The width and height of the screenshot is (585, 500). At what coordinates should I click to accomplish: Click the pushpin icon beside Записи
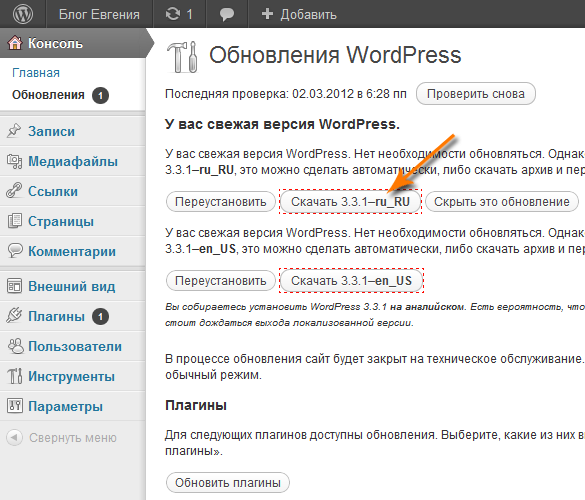[14, 131]
